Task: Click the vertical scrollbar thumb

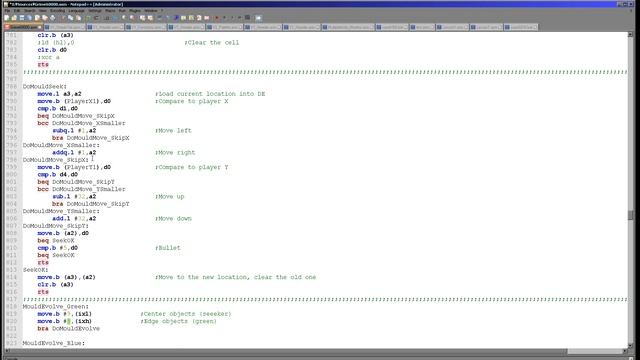Action: point(631,215)
